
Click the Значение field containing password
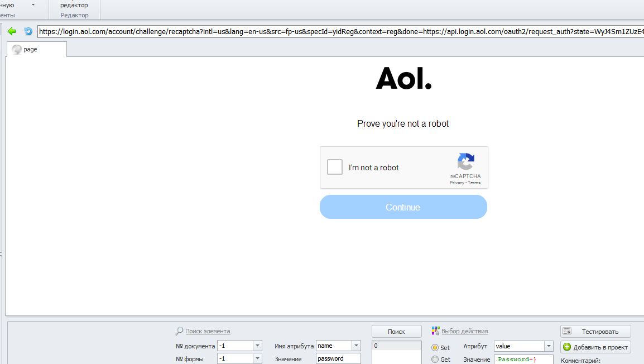point(338,358)
